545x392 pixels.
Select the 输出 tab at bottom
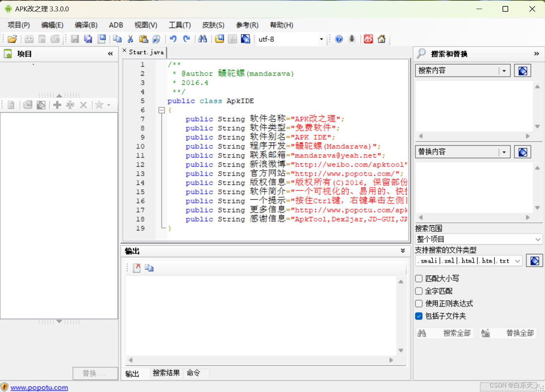[132, 374]
